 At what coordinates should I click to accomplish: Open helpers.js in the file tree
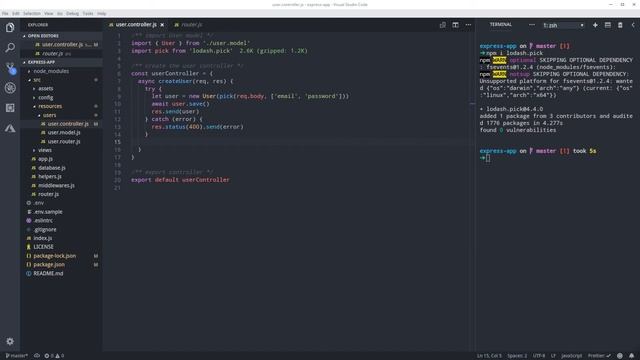coord(49,177)
